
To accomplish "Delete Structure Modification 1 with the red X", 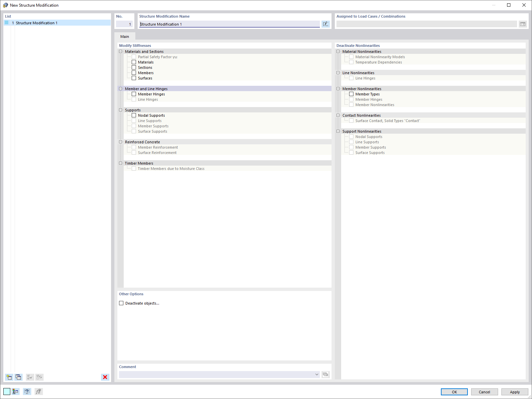I will (105, 377).
